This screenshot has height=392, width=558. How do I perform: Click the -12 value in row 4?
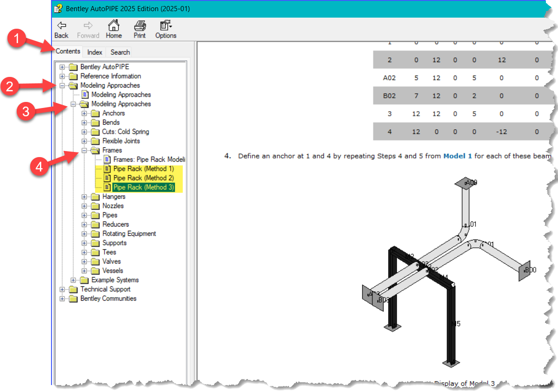pos(501,132)
